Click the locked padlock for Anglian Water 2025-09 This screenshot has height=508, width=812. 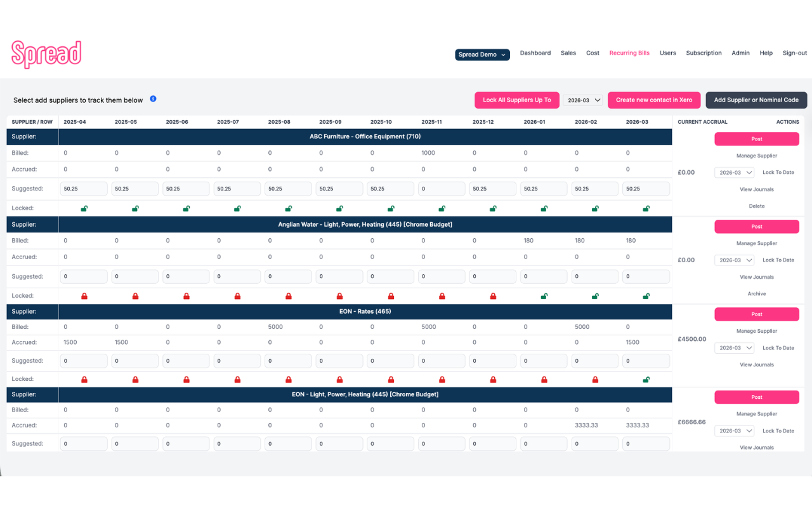click(x=339, y=295)
